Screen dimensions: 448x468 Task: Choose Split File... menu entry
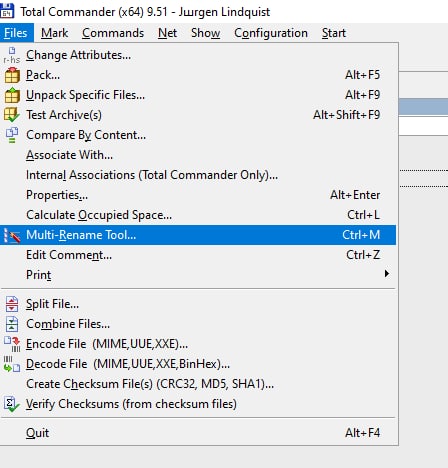click(x=198, y=304)
